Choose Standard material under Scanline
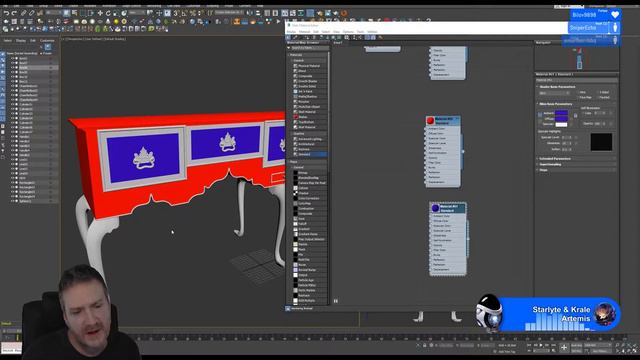 (309, 154)
